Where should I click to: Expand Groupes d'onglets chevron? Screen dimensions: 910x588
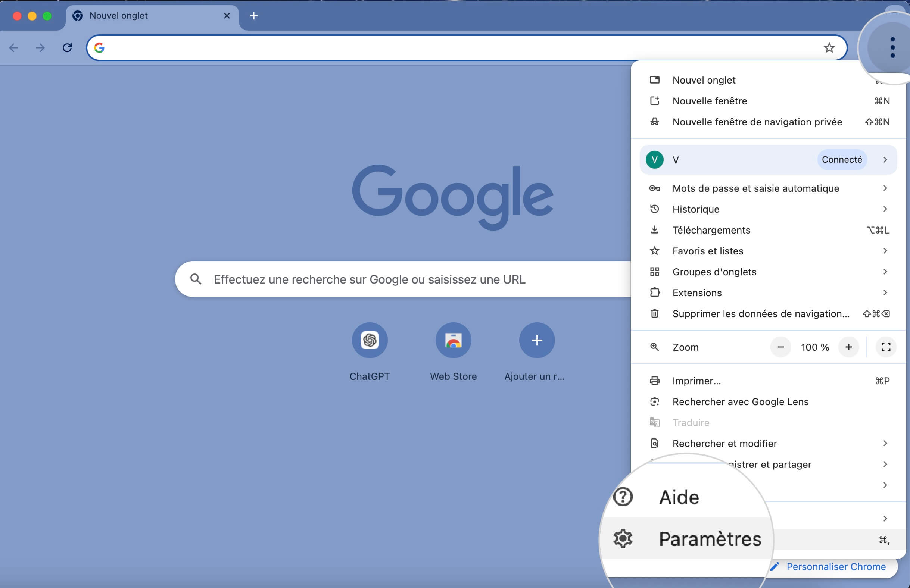tap(885, 272)
